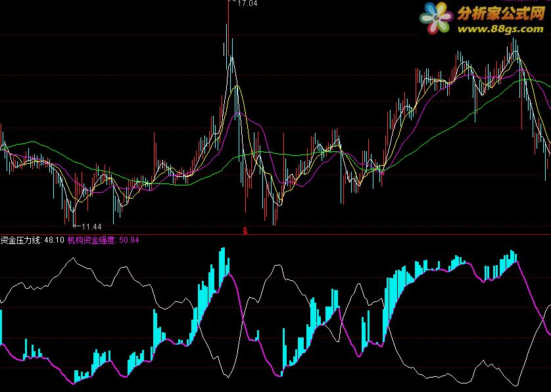The width and height of the screenshot is (551, 392).
Task: Click the red S signal marker
Action: click(245, 231)
